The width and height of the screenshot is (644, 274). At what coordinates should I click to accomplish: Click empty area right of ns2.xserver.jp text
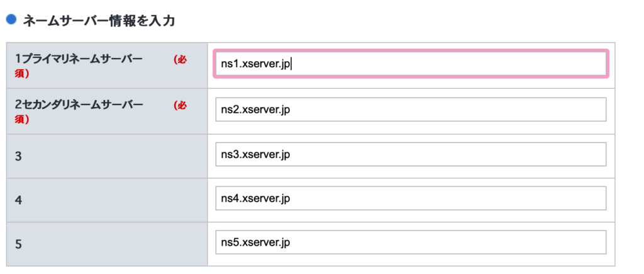pos(448,110)
